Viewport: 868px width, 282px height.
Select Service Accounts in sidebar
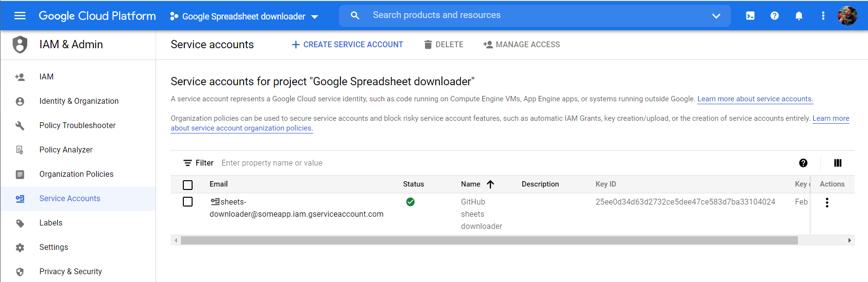coord(78,199)
